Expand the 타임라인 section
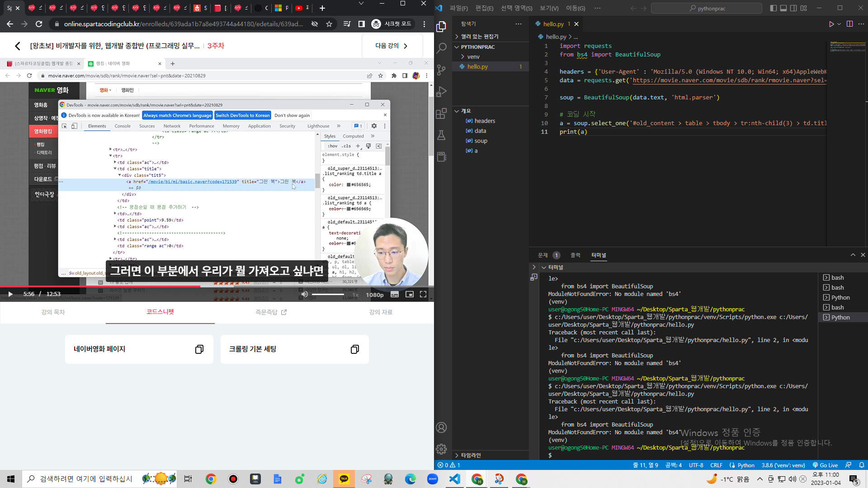Viewport: 868px width, 488px height. (471, 455)
